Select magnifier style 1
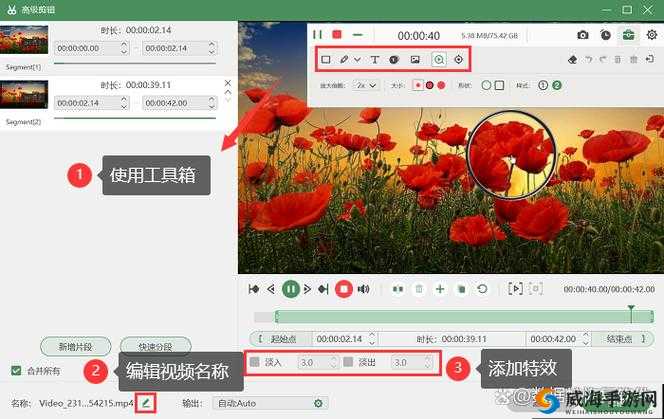This screenshot has width=664, height=419. (x=543, y=85)
